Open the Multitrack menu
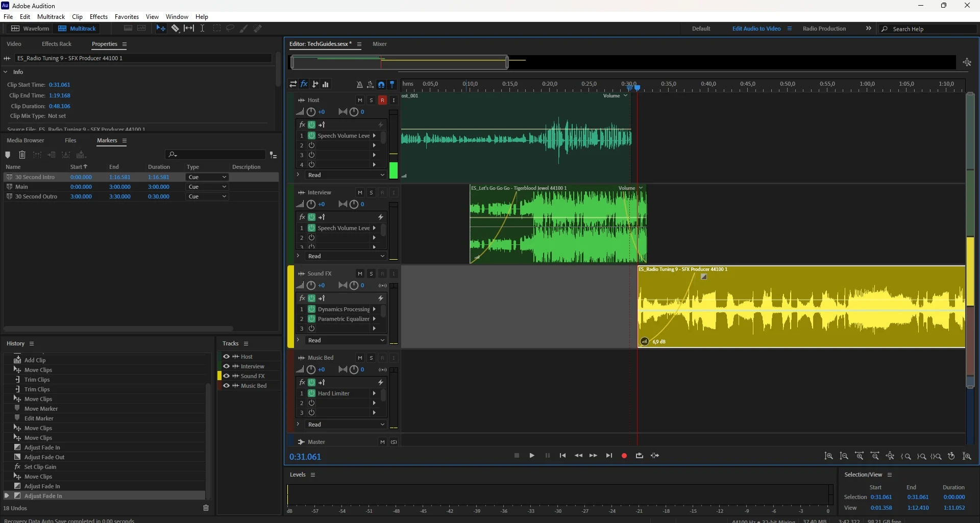The image size is (980, 523). (x=51, y=17)
